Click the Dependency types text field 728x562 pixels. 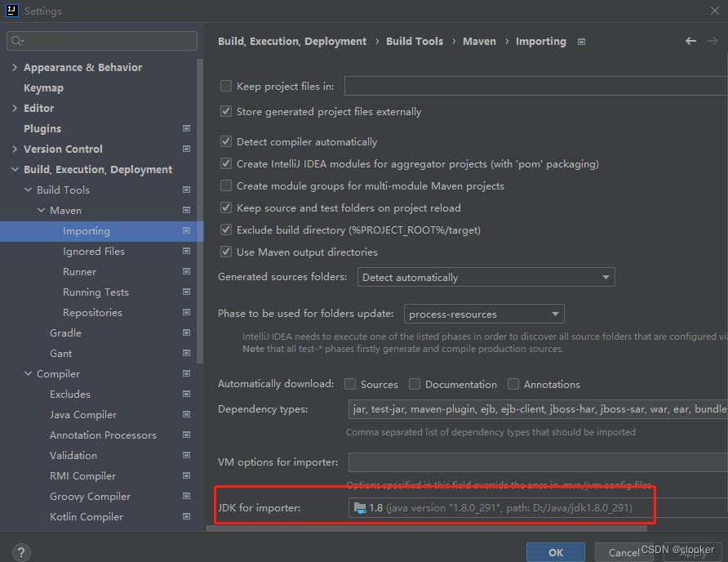pyautogui.click(x=538, y=409)
